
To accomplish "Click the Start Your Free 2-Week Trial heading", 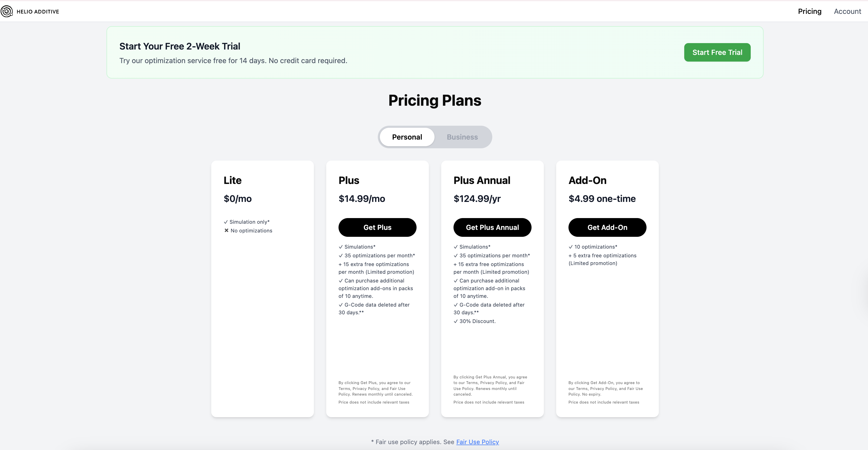I will click(x=180, y=46).
